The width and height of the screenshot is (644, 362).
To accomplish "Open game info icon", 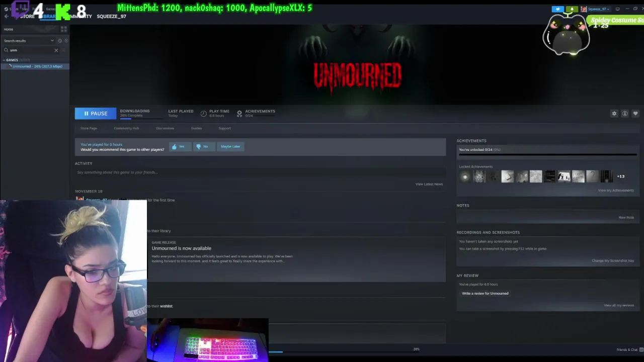I will tap(625, 114).
